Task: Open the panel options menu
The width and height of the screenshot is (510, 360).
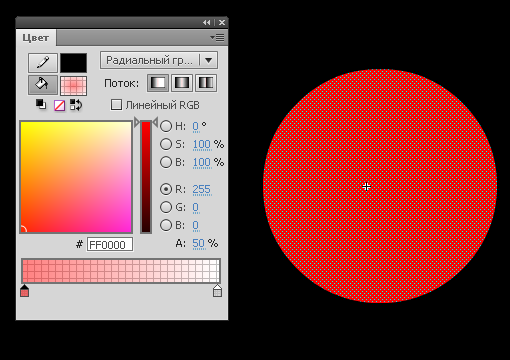Action: tap(217, 38)
